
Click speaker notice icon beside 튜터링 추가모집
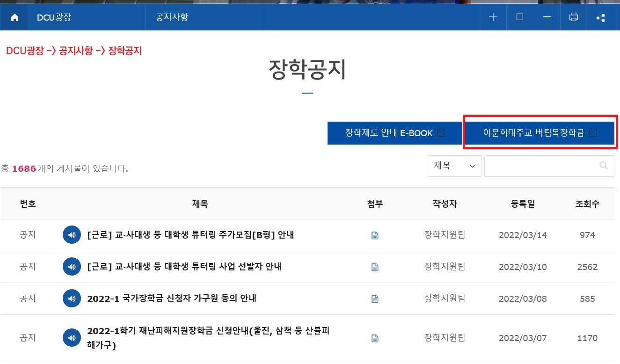[x=72, y=235]
